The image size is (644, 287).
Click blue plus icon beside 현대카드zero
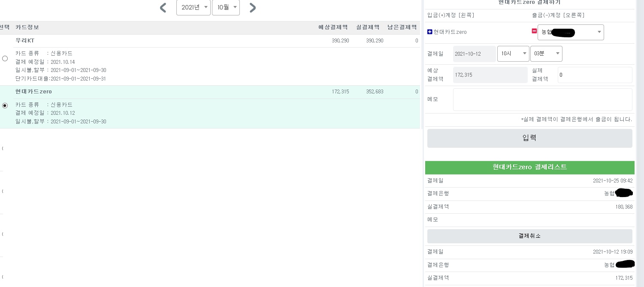(x=430, y=32)
